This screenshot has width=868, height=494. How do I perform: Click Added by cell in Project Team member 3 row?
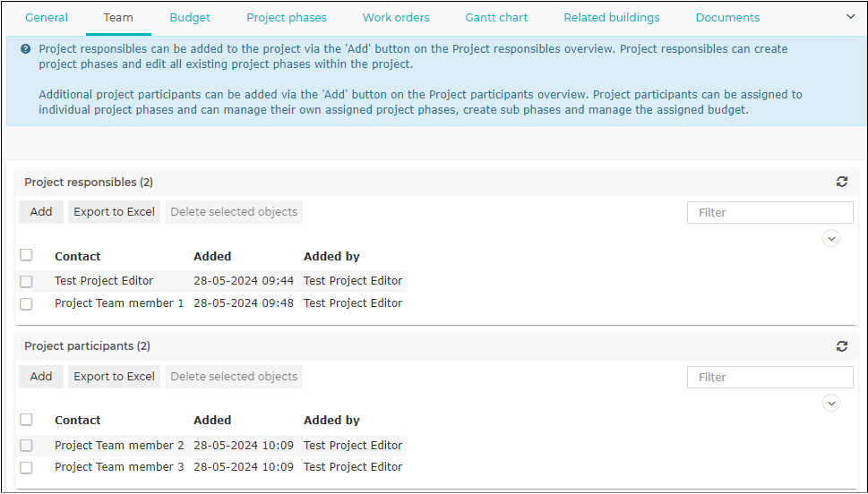[353, 467]
